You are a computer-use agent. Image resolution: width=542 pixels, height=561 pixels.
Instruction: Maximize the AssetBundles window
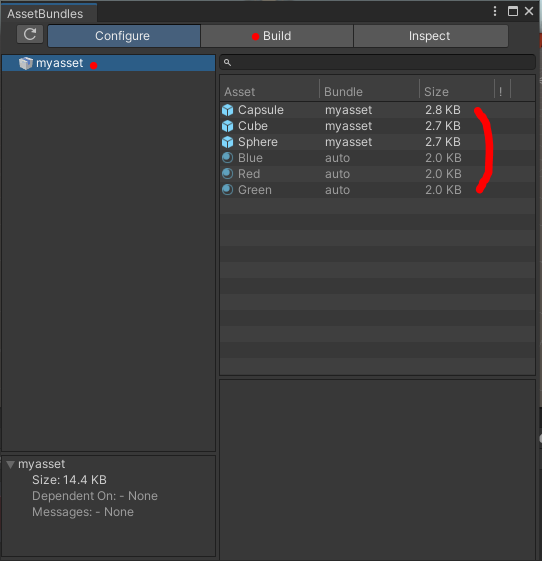[x=513, y=11]
